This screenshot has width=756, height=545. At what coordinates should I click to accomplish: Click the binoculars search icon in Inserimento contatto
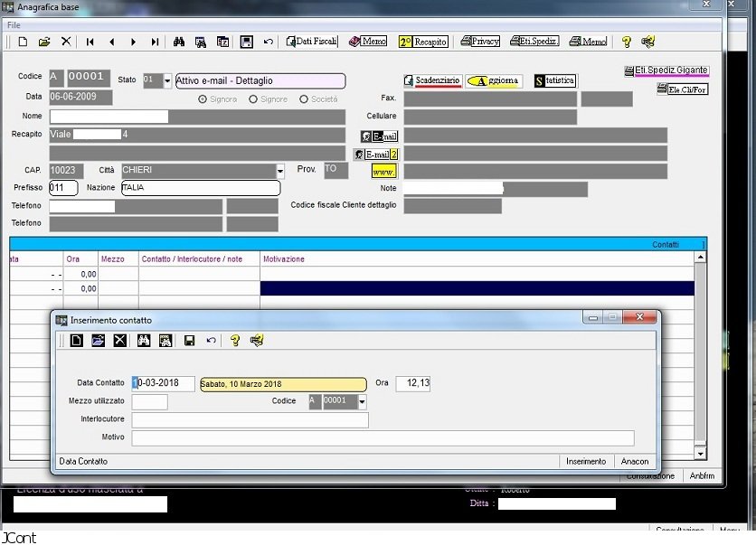(x=143, y=341)
